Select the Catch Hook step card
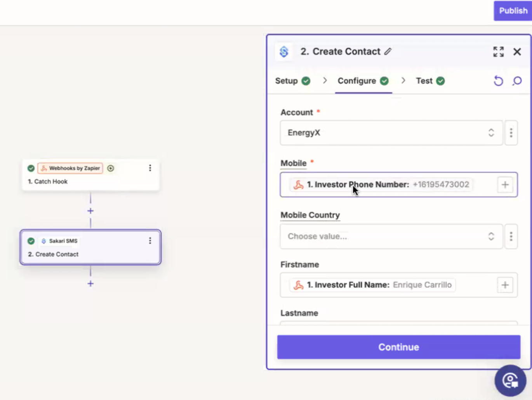Screen dimensions: 532x400 pyautogui.click(x=90, y=175)
